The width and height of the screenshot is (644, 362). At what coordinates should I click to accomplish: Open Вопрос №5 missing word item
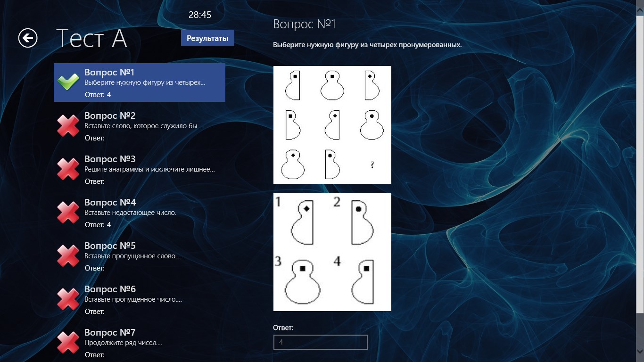[140, 256]
